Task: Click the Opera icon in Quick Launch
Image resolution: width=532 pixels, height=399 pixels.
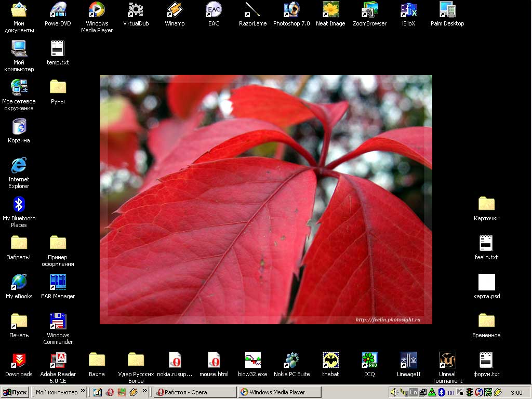Action: 110,392
